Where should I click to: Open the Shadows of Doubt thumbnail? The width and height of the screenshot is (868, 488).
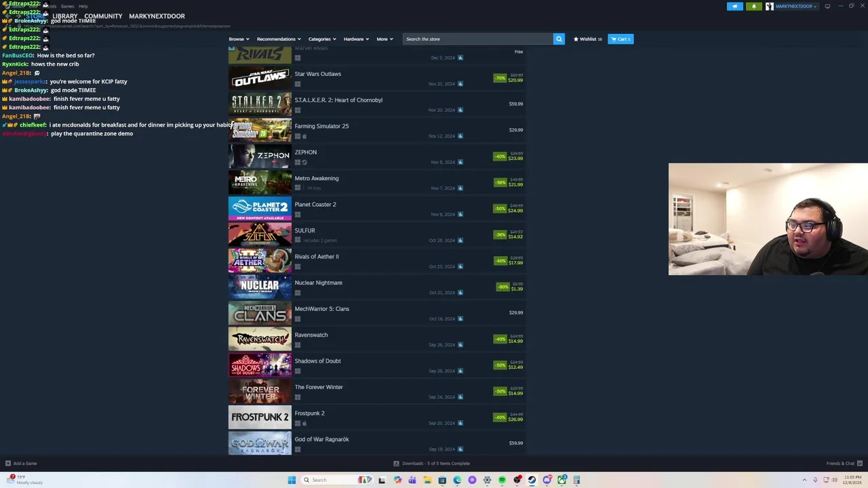coord(260,365)
